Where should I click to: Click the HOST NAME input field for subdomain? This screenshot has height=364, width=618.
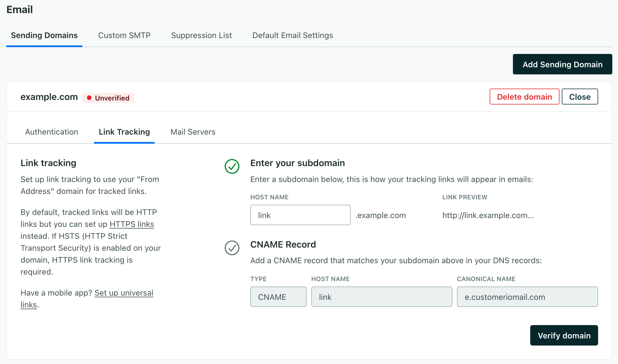[300, 215]
